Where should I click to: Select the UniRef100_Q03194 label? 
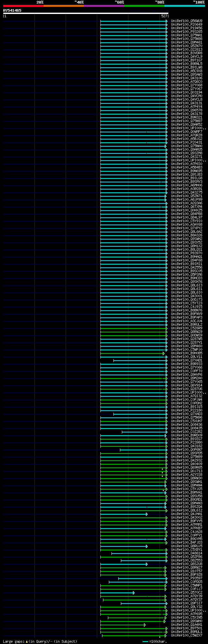pos(187,92)
